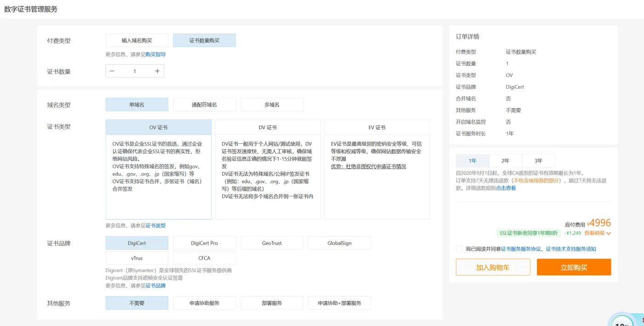Viewport: 644px width, 326px height.
Task: Open 证书技术支持服务须知 link
Action: pos(571,249)
